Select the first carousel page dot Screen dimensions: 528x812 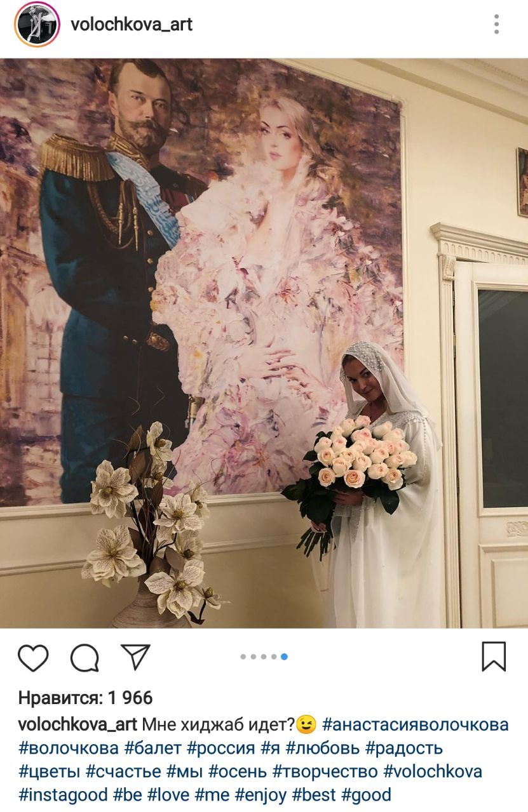click(243, 657)
